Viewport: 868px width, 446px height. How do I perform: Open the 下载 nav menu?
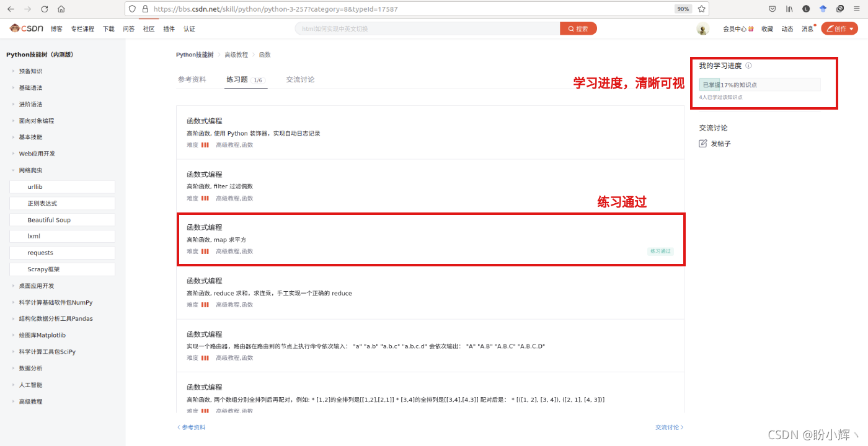(x=108, y=29)
